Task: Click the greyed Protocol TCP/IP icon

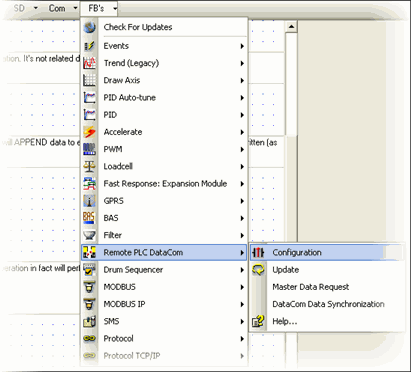Action: tap(89, 356)
